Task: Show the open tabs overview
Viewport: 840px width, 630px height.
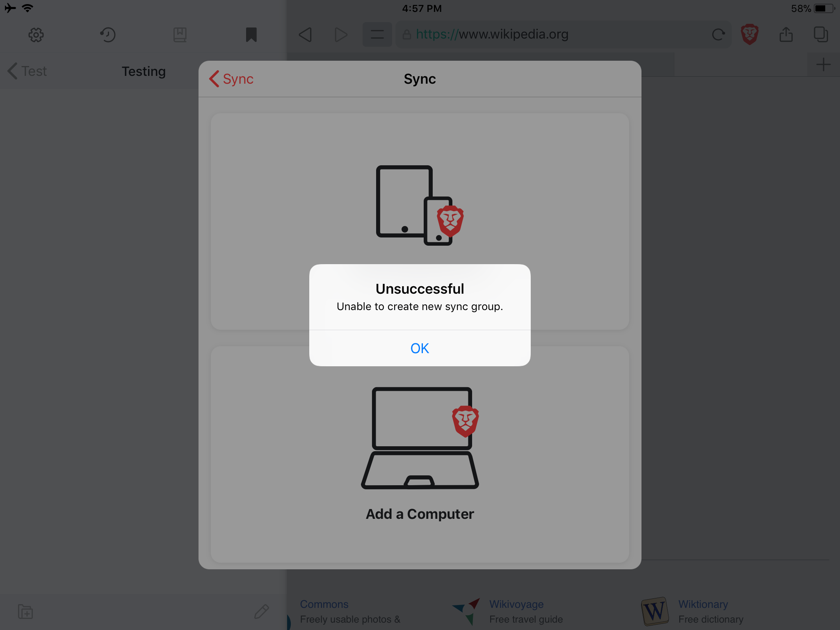Action: click(x=820, y=35)
